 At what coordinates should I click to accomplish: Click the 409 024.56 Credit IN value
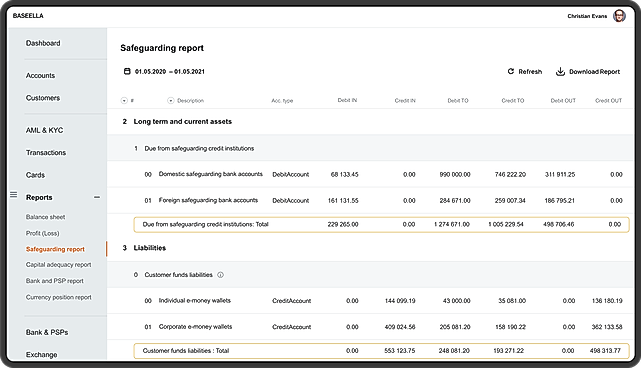[400, 327]
